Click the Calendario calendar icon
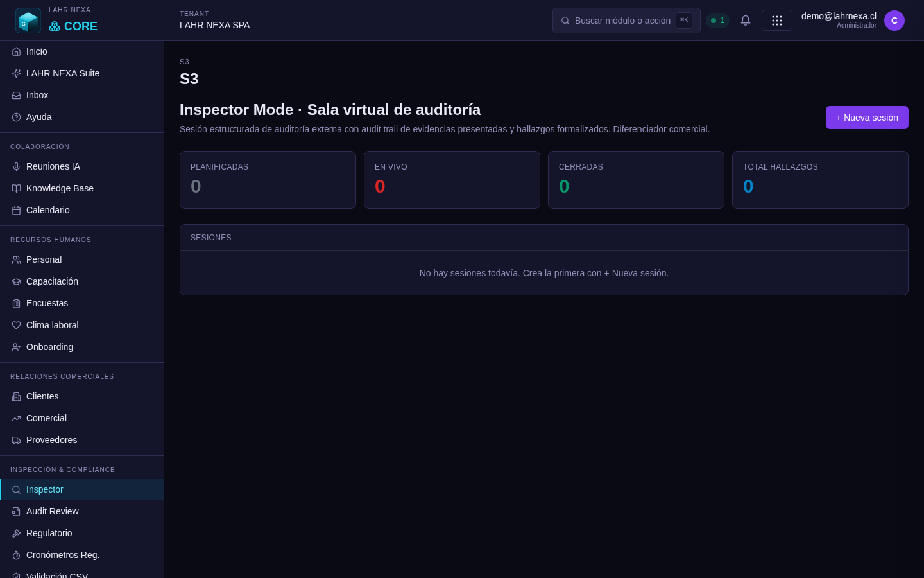This screenshot has height=578, width=924. (x=17, y=210)
